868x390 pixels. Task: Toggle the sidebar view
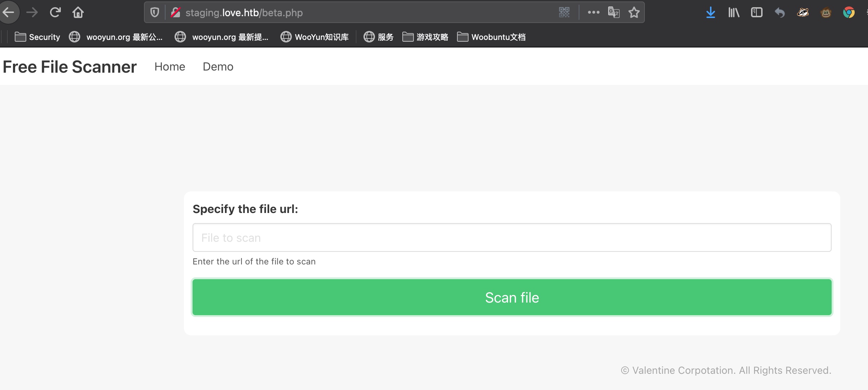click(x=756, y=13)
